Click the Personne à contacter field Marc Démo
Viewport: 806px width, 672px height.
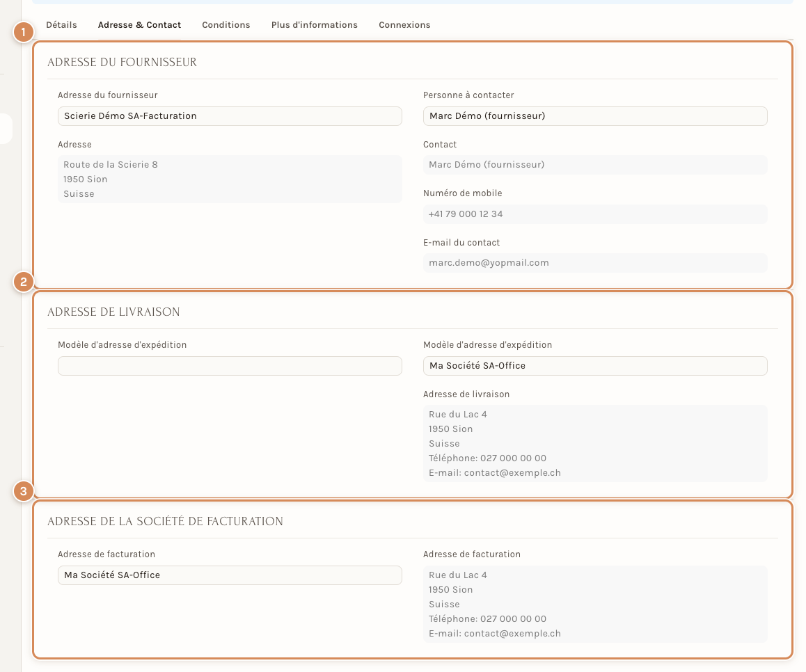tap(595, 116)
